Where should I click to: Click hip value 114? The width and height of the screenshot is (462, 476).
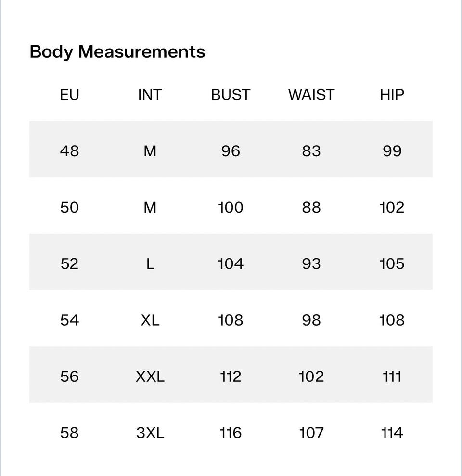pos(392,433)
